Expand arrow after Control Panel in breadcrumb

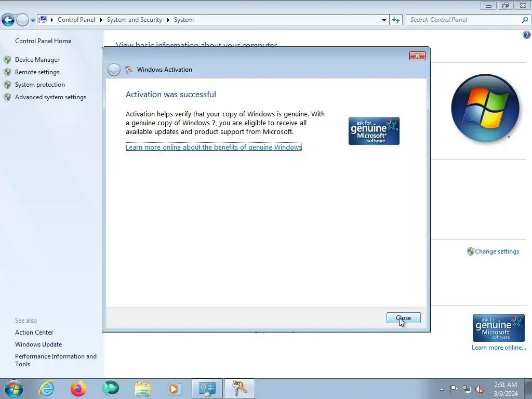tap(101, 20)
